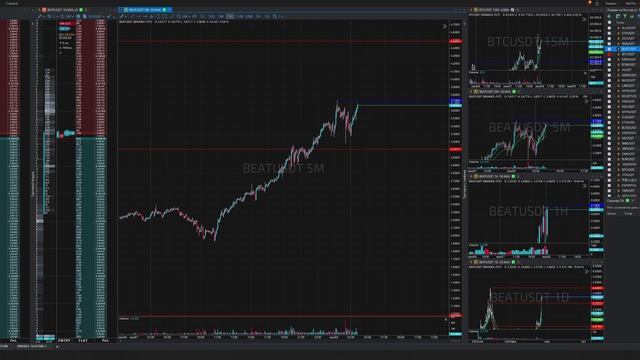Open the dropdown below the watchlist beside green switch
Image resolution: width=640 pixels, height=360 pixels.
click(x=633, y=201)
